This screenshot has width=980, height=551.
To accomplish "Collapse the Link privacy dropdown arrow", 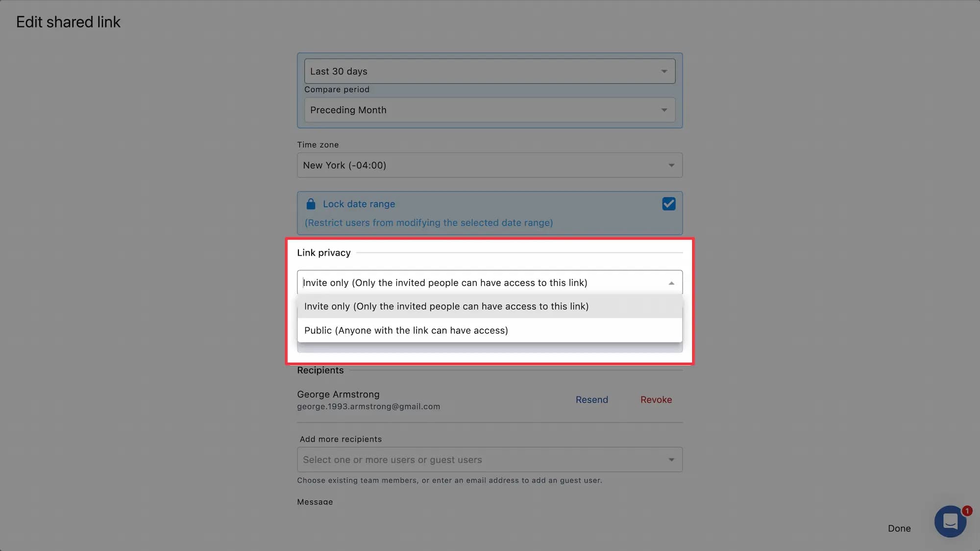I will click(x=671, y=283).
